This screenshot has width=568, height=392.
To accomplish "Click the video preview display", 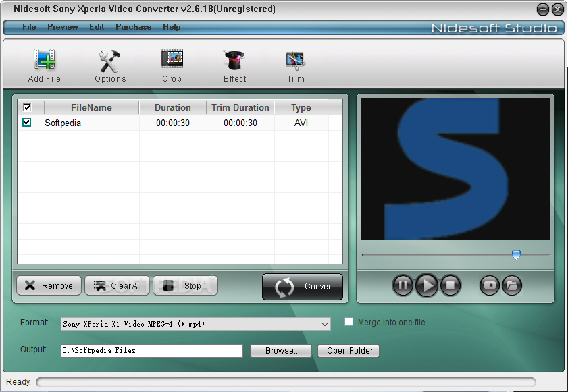I will click(455, 169).
